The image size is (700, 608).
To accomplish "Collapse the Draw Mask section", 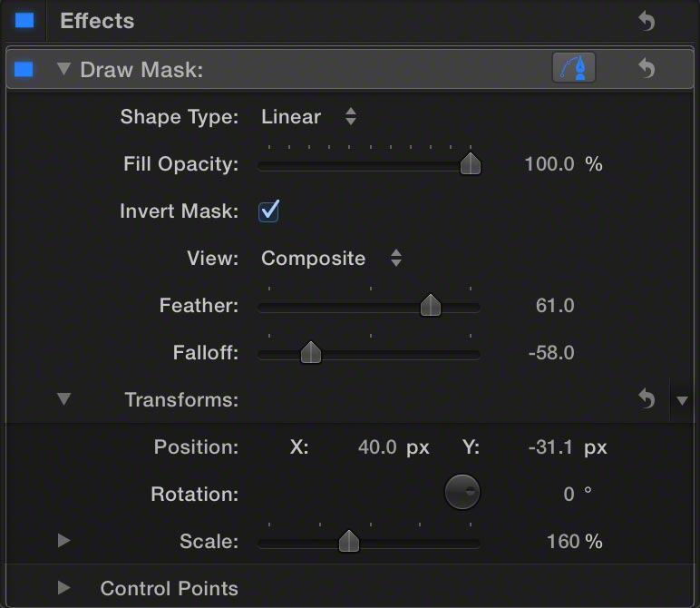I will pyautogui.click(x=63, y=68).
